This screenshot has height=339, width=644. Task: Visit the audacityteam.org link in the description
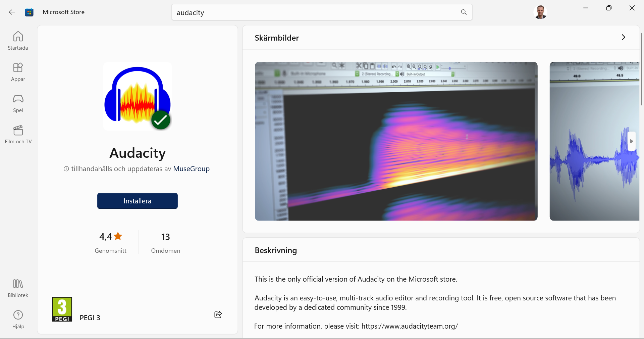coord(410,326)
